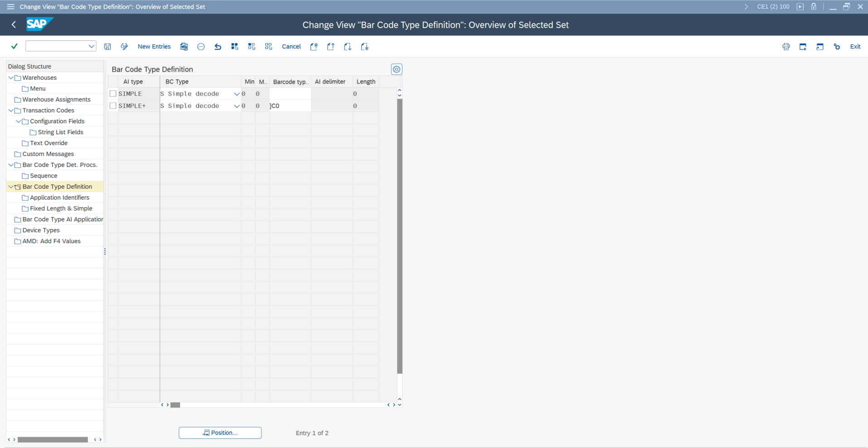Open the command field dropdown
This screenshot has height=448, width=868.
[91, 46]
